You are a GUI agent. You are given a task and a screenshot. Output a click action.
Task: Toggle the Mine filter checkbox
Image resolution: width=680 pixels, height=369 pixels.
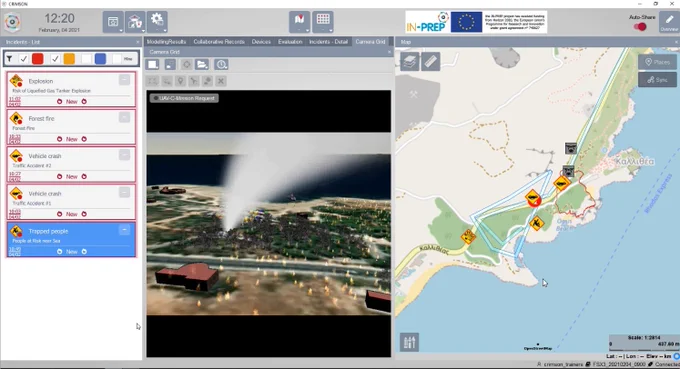[x=117, y=59]
